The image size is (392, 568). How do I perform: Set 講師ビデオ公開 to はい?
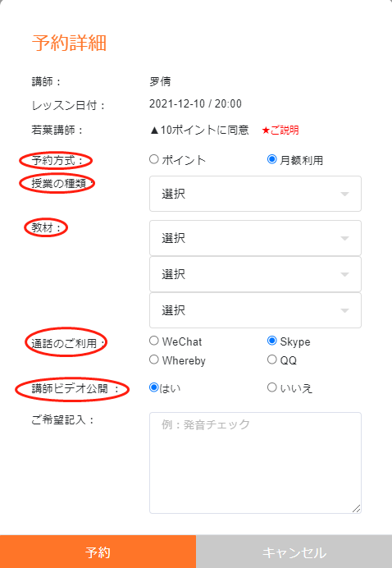pos(154,387)
